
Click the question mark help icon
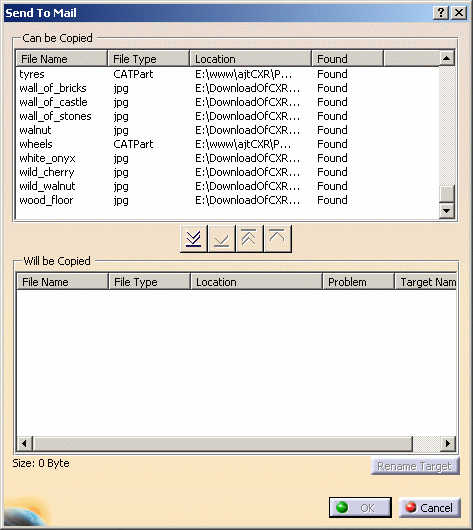[441, 13]
